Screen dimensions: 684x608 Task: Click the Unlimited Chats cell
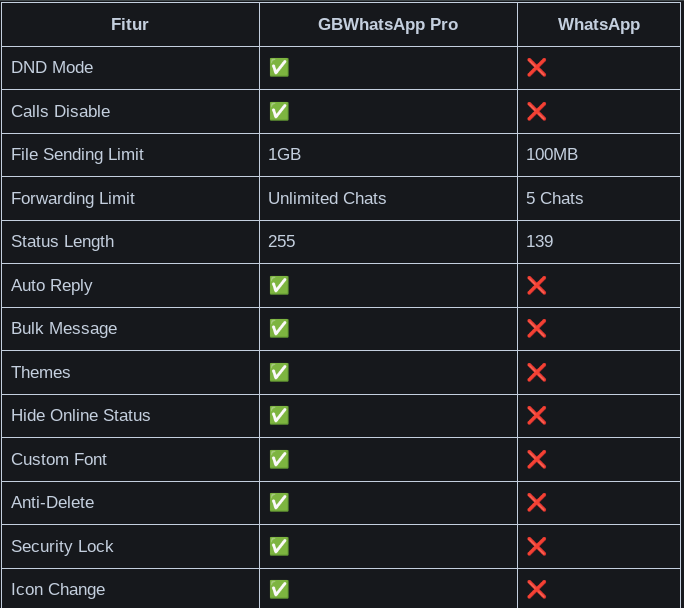click(327, 198)
